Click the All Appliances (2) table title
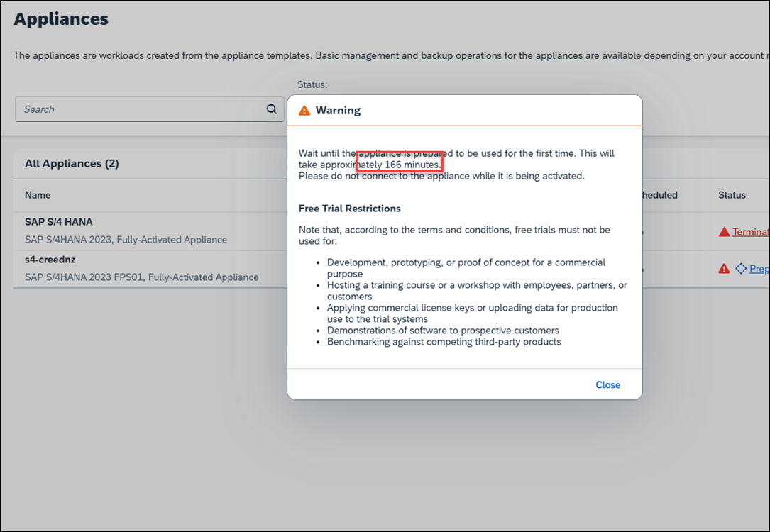The width and height of the screenshot is (770, 532). pyautogui.click(x=72, y=164)
